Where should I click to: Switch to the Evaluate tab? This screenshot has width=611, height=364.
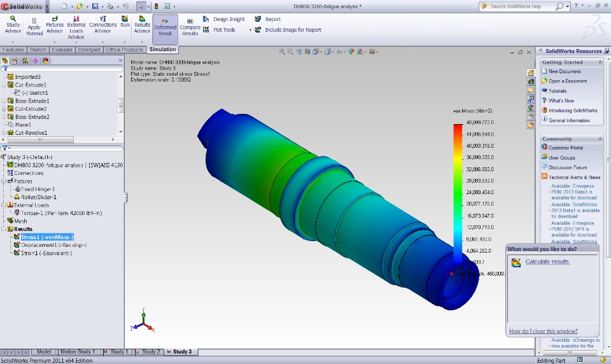click(62, 50)
